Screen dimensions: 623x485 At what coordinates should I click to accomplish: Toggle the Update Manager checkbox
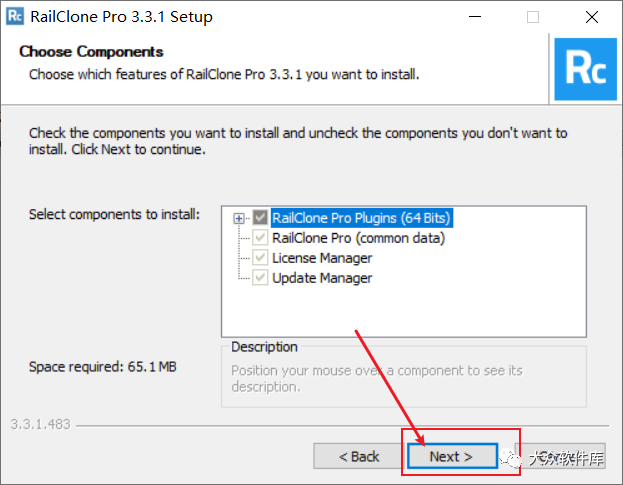coord(260,278)
